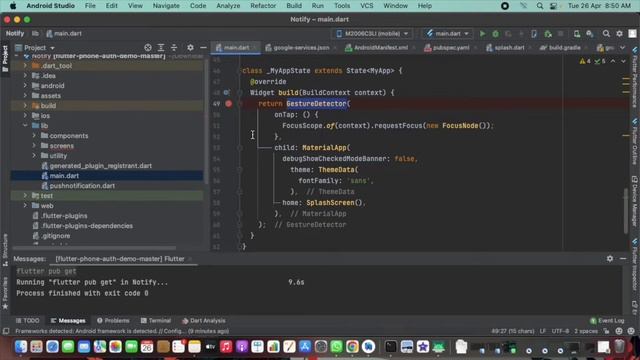
Task: Go to previous highlighted error arrow
Action: (613, 61)
